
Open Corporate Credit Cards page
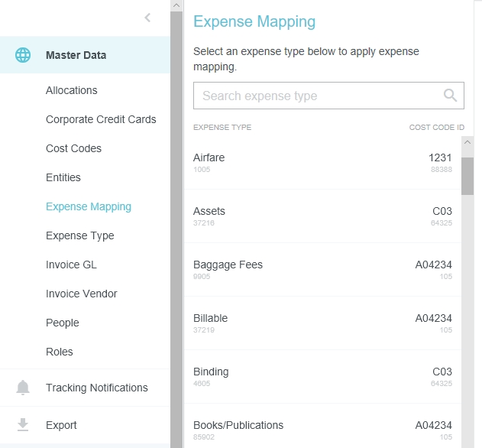coord(101,119)
